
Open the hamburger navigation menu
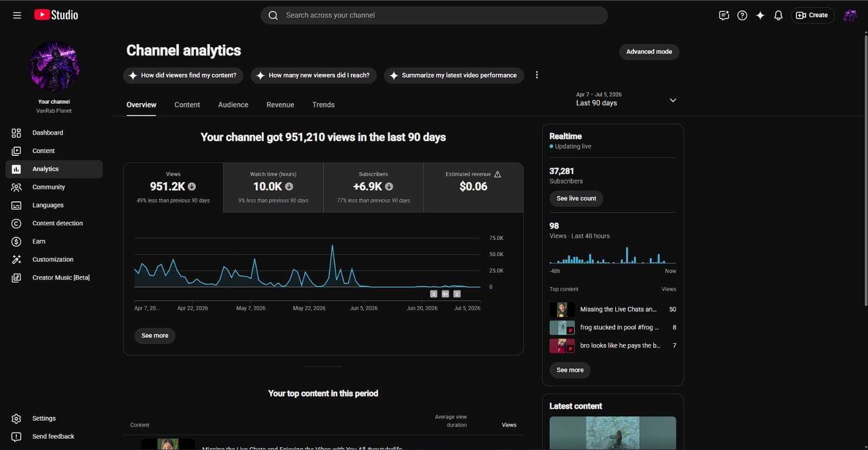coord(17,15)
